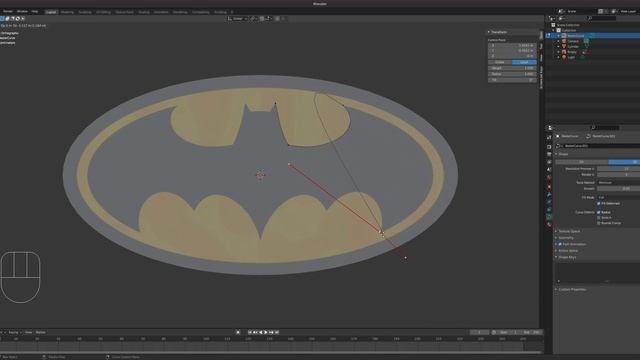Click the control point Tilt field
Screen dimensions: 640x360
pos(512,80)
